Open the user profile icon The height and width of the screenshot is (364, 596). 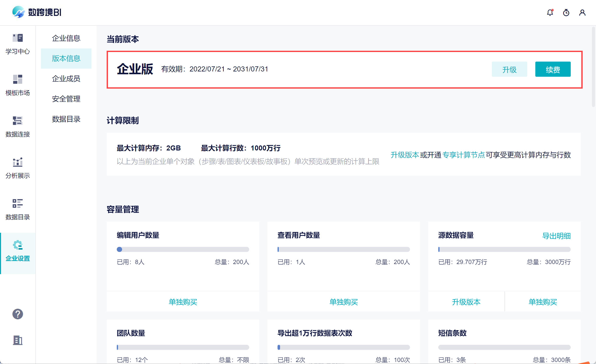[x=582, y=13]
